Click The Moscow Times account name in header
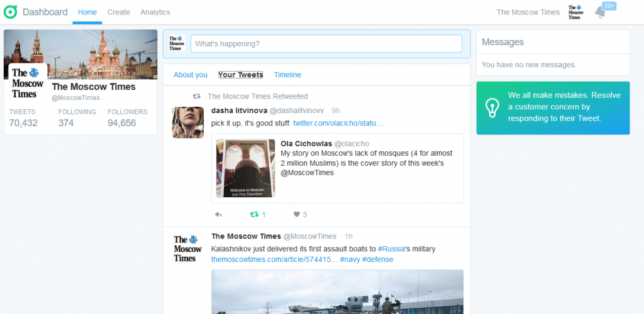644x314 pixels. point(528,13)
